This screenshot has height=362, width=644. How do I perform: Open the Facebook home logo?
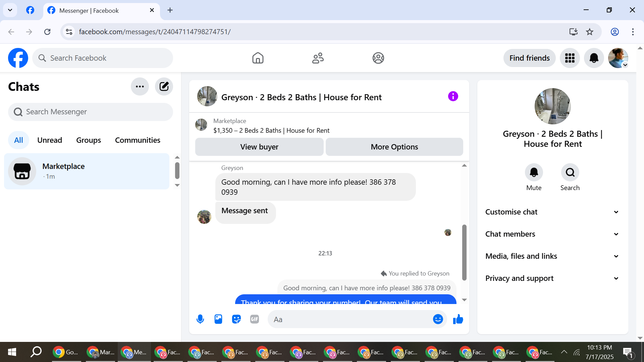tap(18, 58)
